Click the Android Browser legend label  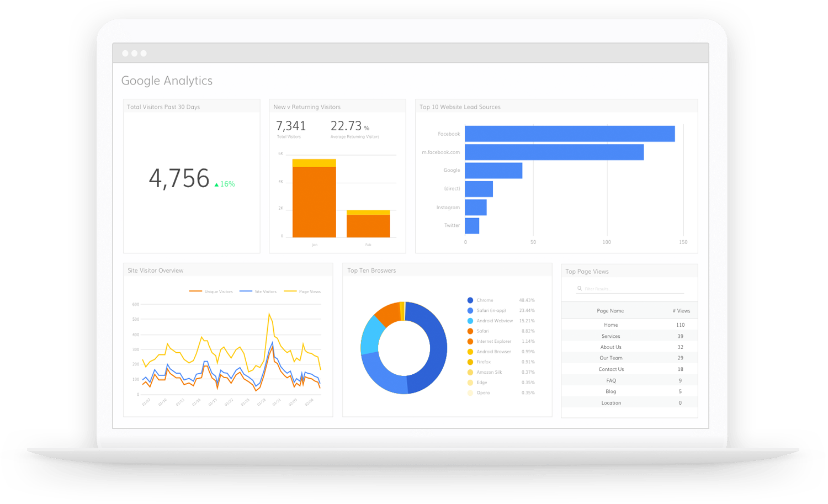click(x=494, y=352)
